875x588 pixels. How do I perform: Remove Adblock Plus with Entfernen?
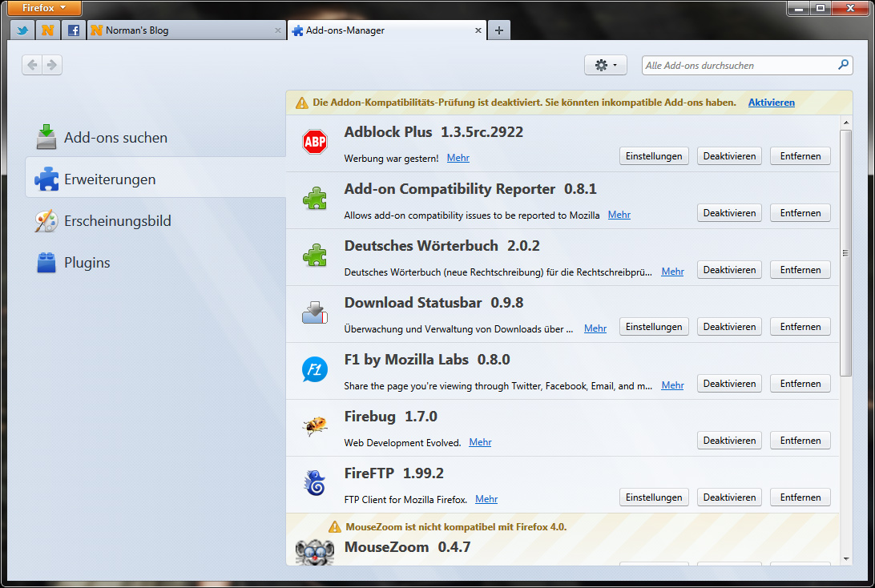tap(800, 156)
